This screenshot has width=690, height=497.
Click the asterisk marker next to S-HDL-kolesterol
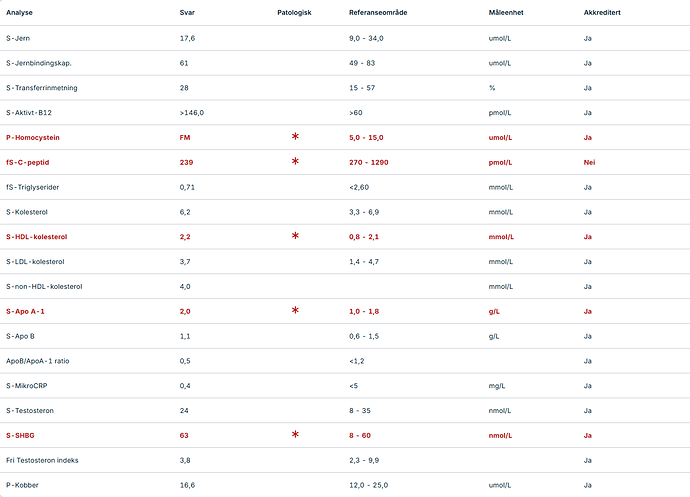(295, 236)
